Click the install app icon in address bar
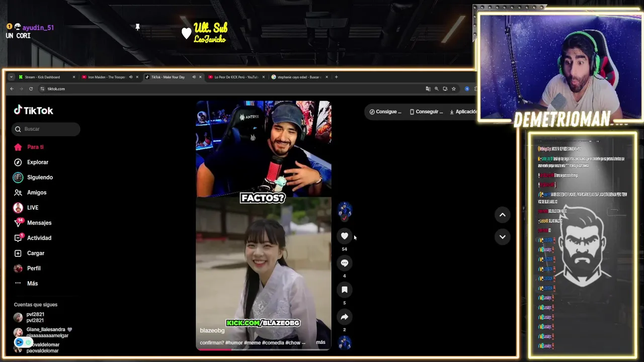 click(445, 88)
